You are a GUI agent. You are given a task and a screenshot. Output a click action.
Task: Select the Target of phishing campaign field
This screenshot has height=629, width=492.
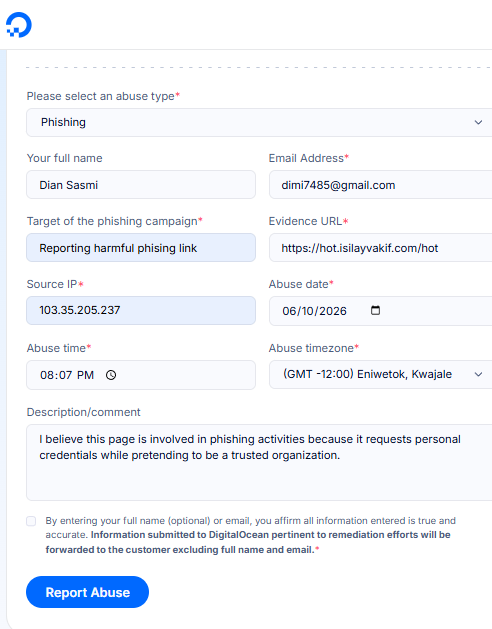point(141,248)
